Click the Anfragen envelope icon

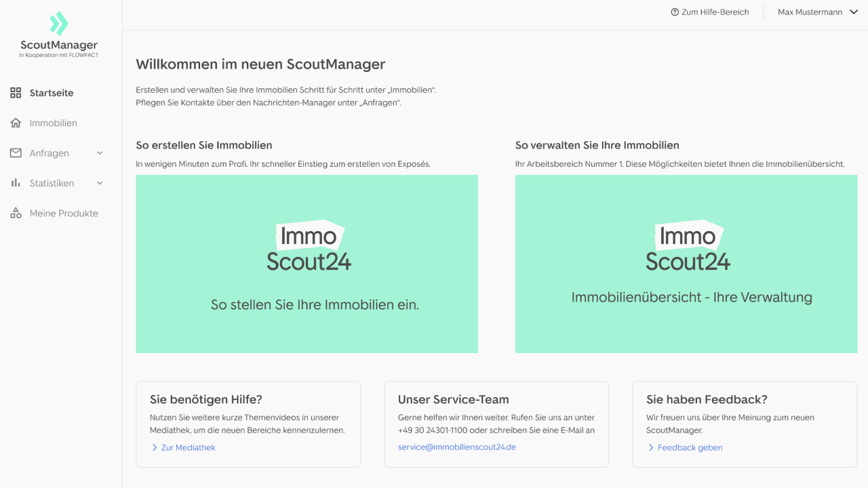pyautogui.click(x=16, y=153)
